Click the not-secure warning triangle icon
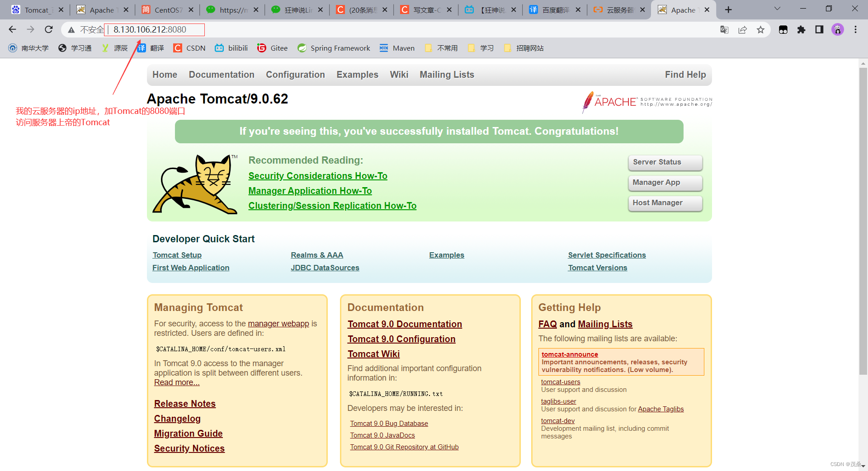 pos(71,30)
